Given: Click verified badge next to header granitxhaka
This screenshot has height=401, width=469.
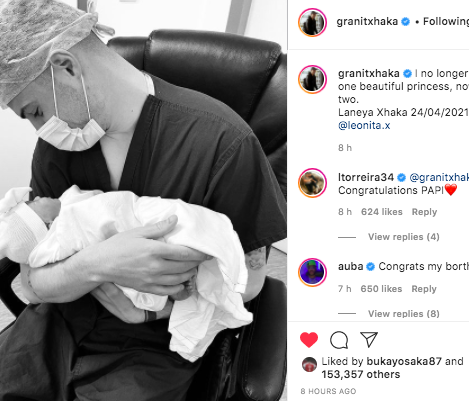Looking at the screenshot, I should click(x=405, y=22).
